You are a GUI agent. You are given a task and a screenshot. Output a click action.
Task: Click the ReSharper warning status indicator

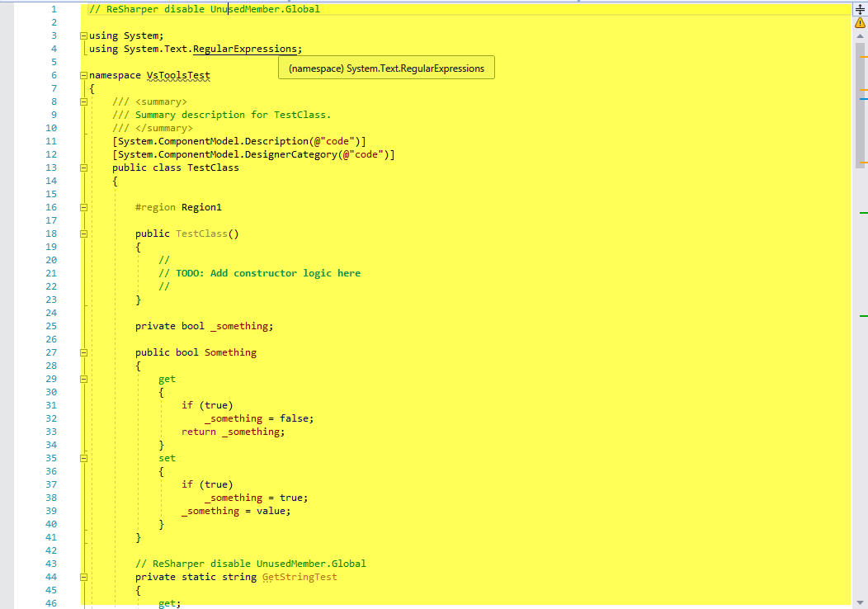[860, 23]
